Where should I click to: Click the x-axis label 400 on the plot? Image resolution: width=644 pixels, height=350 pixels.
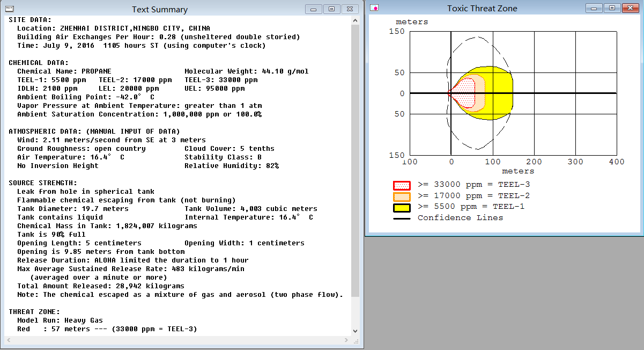617,162
